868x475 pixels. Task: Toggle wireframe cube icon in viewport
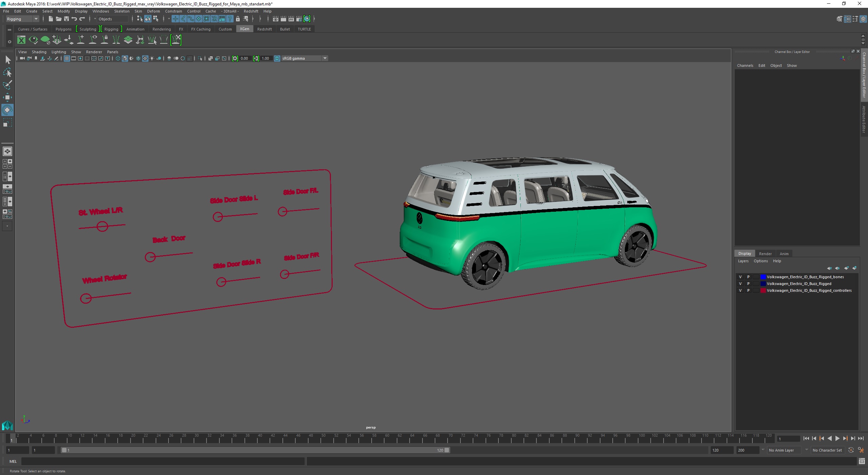click(x=118, y=58)
